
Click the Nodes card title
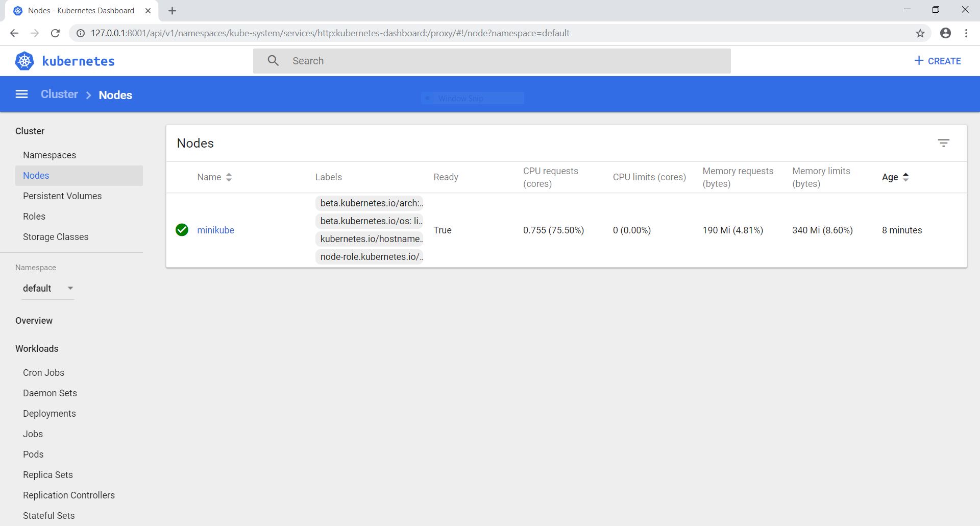click(x=195, y=144)
